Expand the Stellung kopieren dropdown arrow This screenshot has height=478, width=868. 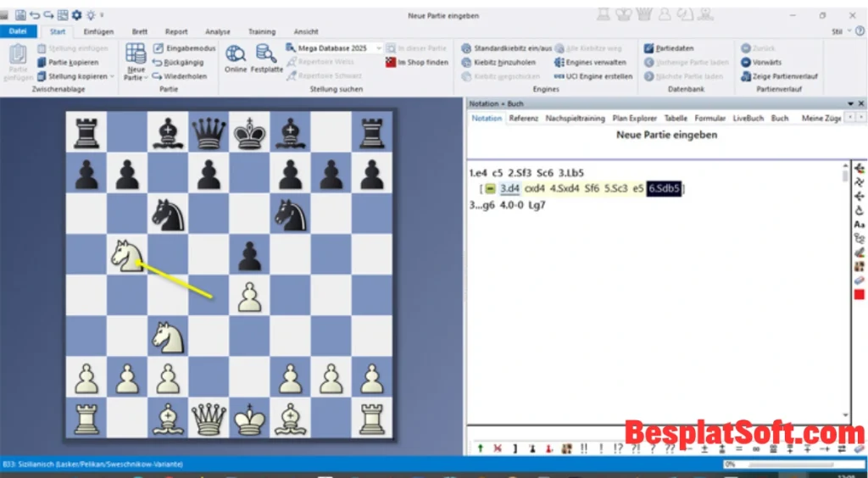(x=112, y=76)
